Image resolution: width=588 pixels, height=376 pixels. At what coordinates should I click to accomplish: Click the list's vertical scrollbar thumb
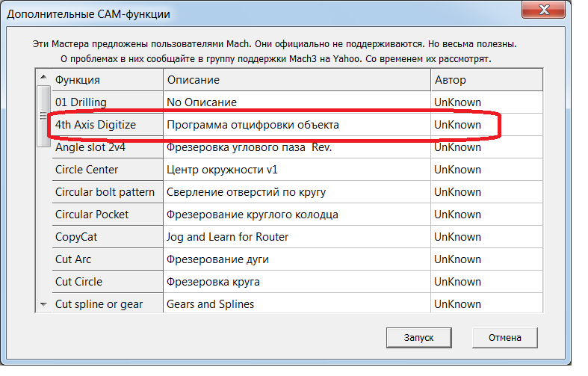point(43,115)
